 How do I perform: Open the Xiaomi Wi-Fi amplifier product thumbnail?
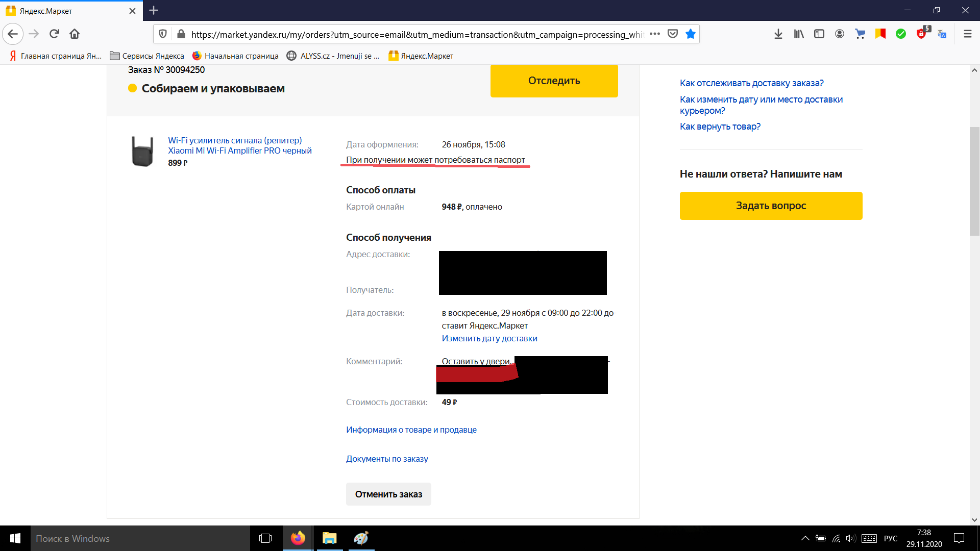142,151
